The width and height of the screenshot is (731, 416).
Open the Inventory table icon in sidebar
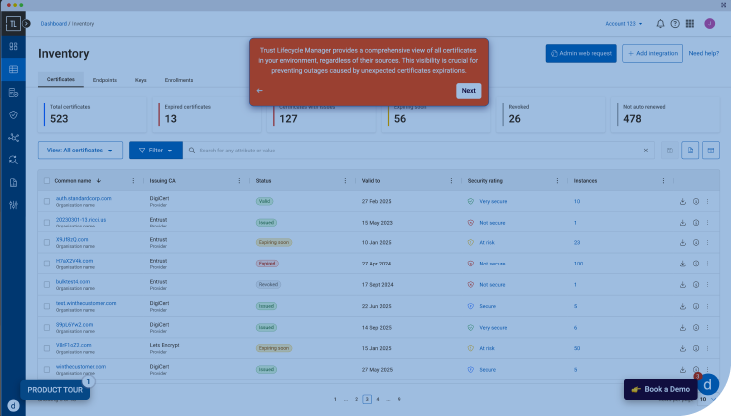[x=13, y=69]
